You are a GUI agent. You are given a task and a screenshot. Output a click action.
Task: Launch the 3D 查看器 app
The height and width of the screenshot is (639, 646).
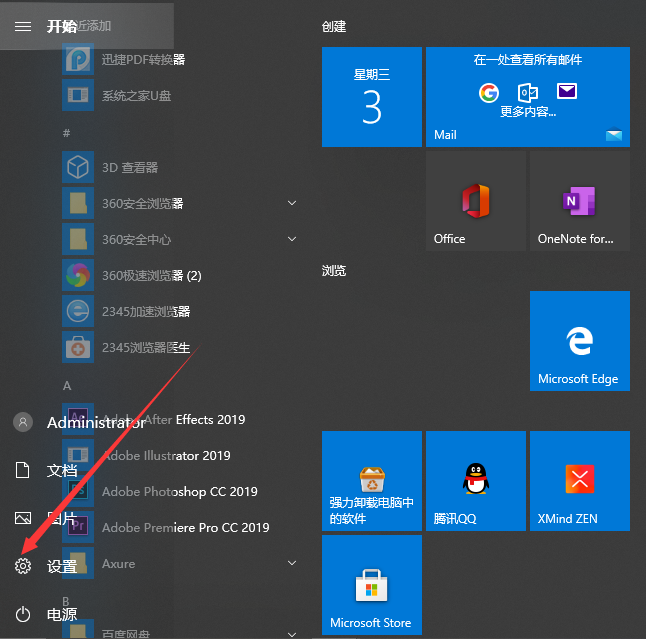coord(130,167)
